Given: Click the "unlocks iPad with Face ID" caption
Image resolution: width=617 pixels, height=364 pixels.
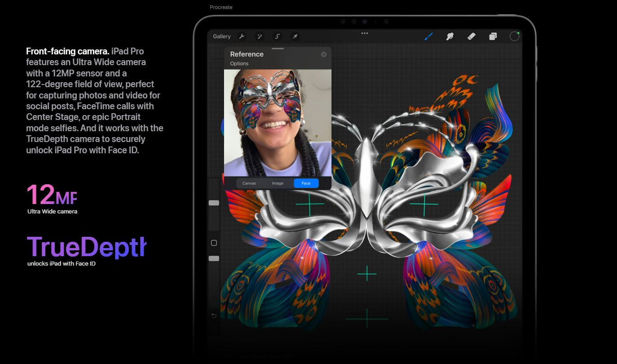Looking at the screenshot, I should [62, 264].
